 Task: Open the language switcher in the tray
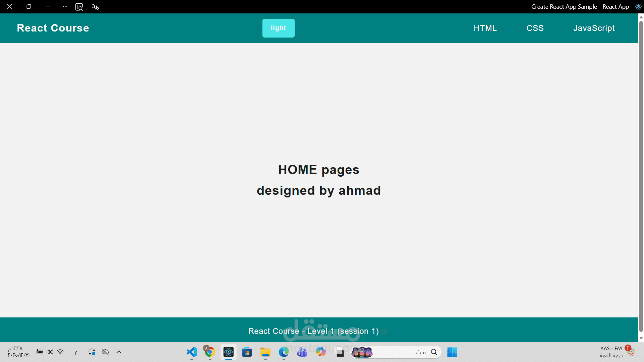[x=76, y=352]
